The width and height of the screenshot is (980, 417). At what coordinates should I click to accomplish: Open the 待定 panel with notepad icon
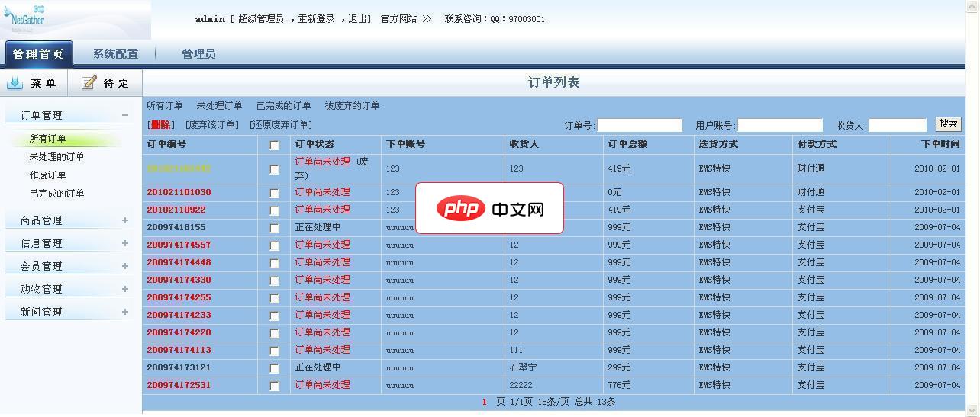click(x=105, y=83)
